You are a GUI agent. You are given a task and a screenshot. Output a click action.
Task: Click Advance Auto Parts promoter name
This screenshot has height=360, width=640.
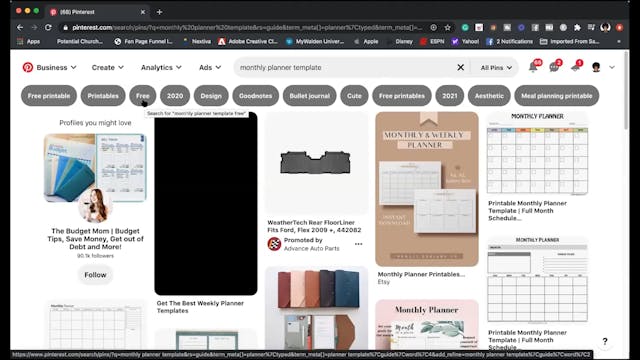tap(311, 248)
